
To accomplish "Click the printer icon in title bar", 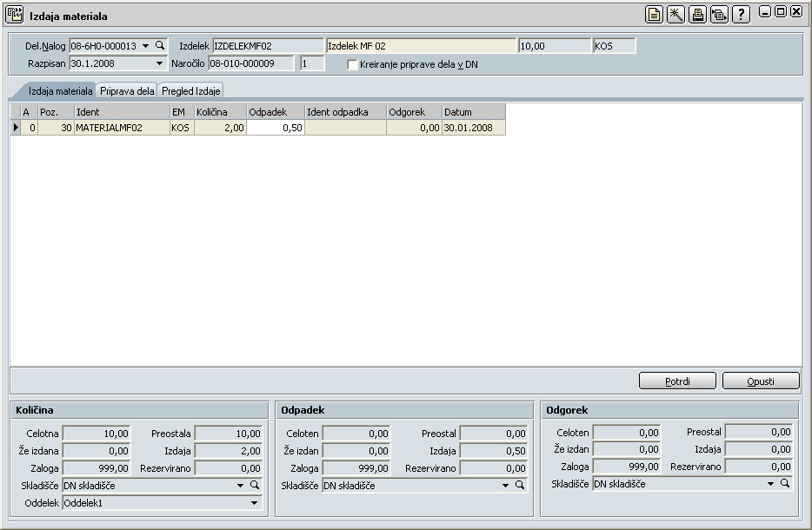I will point(697,14).
